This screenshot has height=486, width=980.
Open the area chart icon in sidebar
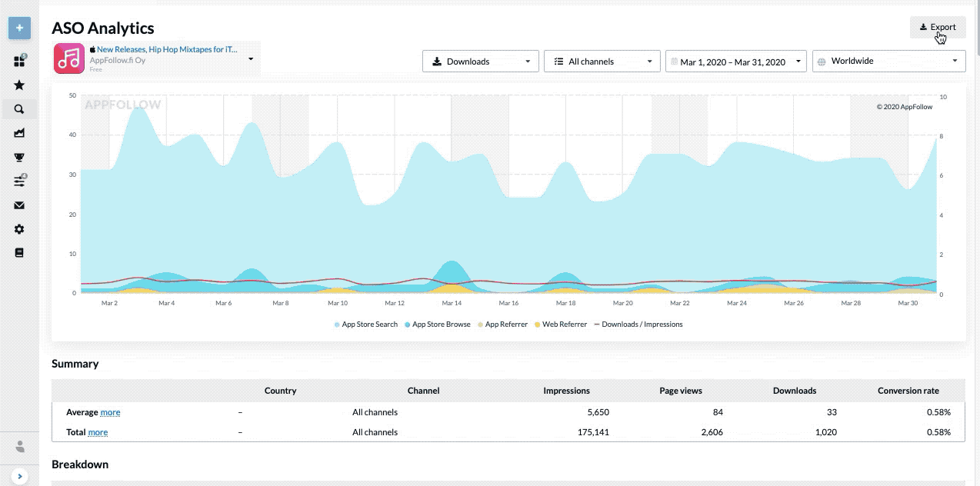[19, 133]
